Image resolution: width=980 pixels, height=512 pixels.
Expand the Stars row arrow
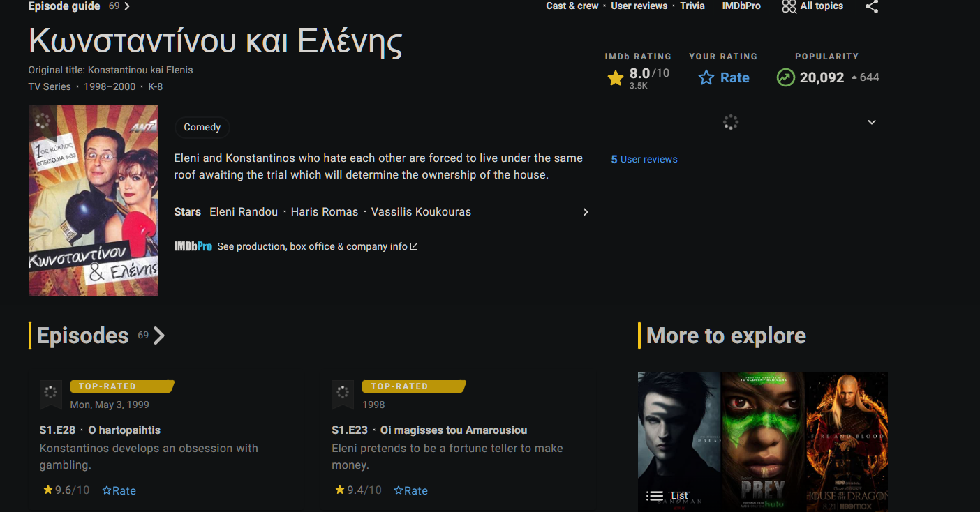point(586,212)
